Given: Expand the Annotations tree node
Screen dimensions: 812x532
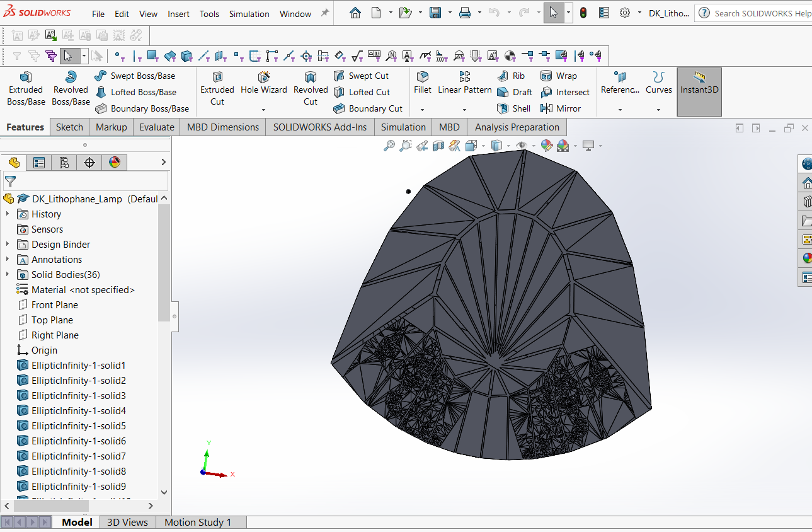Looking at the screenshot, I should coord(8,260).
